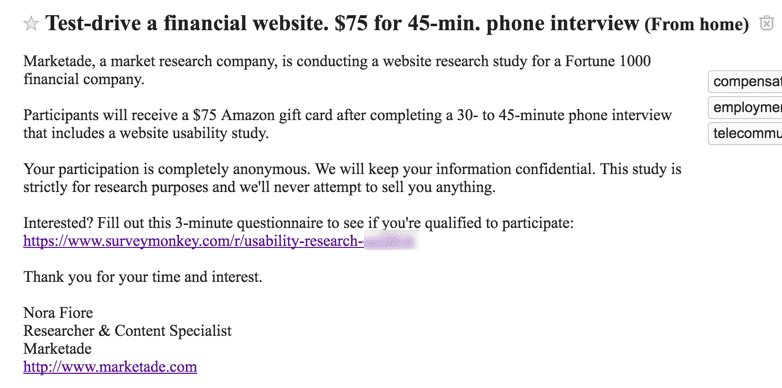Select the telecommuting attribute tag
The height and width of the screenshot is (388, 782).
(x=745, y=133)
